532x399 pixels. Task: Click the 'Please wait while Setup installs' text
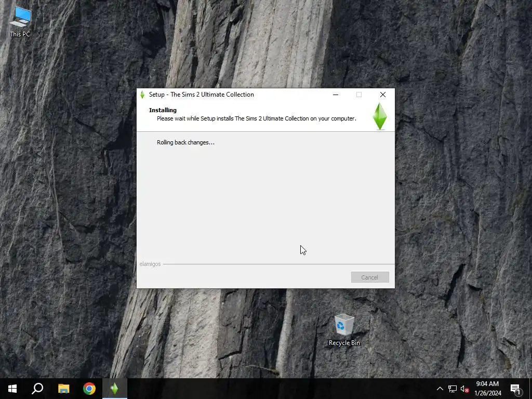point(257,119)
